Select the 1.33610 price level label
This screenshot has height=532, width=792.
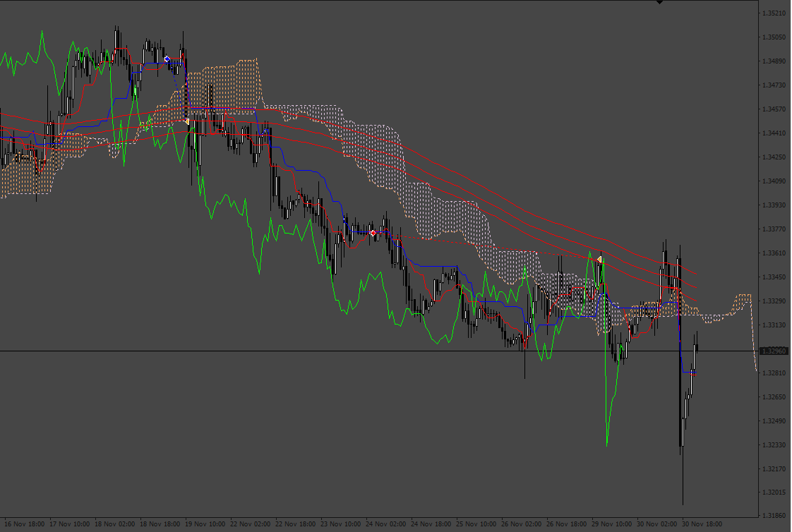(774, 253)
